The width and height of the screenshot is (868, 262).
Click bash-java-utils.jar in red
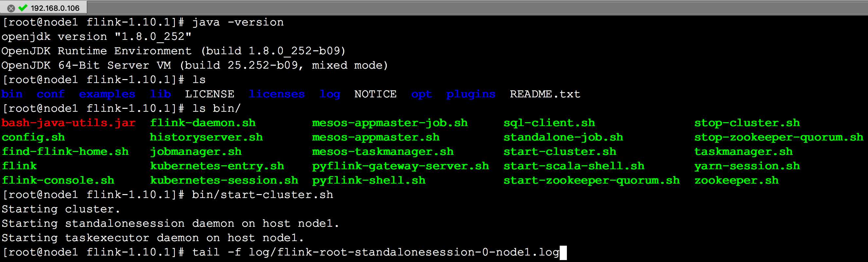tap(68, 123)
